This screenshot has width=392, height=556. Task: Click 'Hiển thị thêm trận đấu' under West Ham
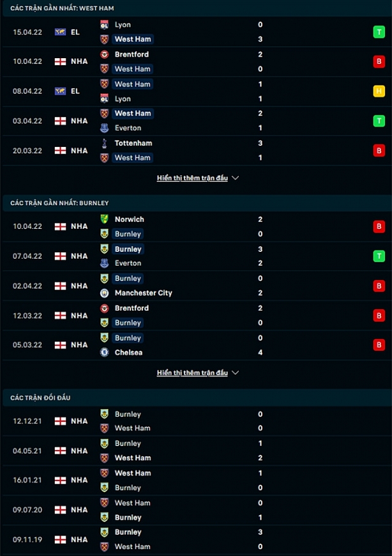tap(192, 178)
